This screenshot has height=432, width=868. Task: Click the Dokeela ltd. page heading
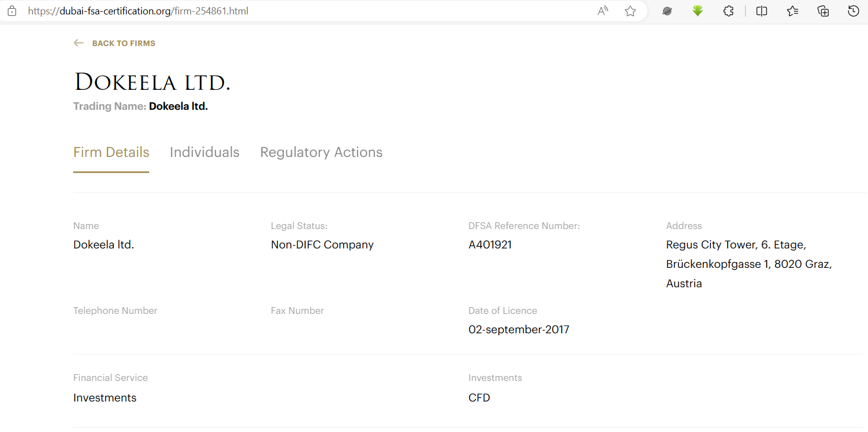pos(152,83)
